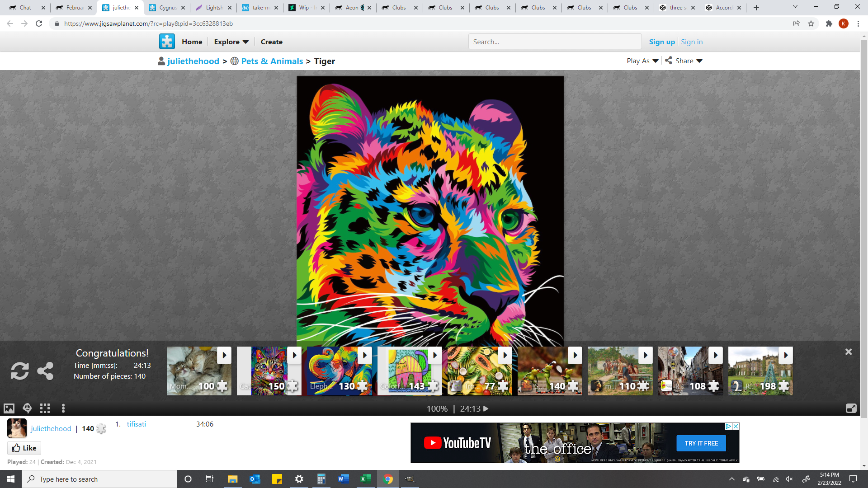This screenshot has width=868, height=488.
Task: Click the Like toggle button
Action: (x=24, y=448)
